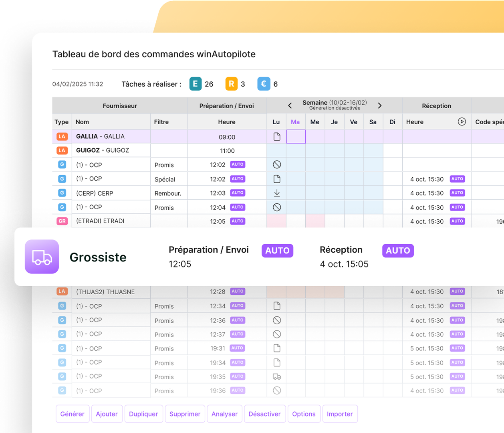
Task: Click blocked icon in 12:02 Promis row
Action: click(277, 165)
